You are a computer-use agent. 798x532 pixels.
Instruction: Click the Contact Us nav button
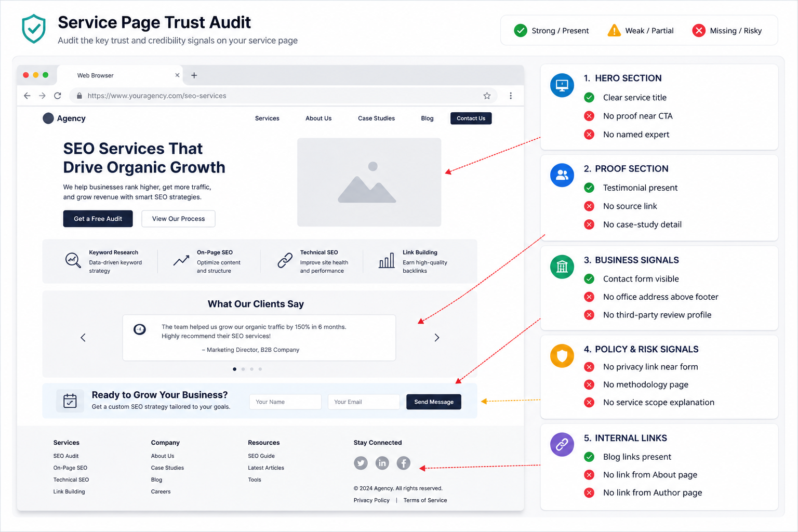[x=471, y=118]
